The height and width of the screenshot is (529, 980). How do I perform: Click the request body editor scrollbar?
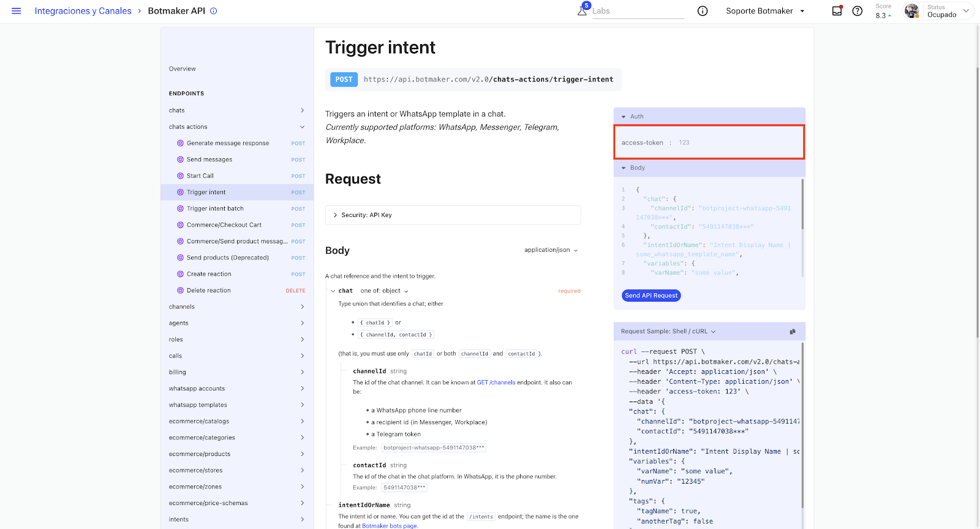802,205
